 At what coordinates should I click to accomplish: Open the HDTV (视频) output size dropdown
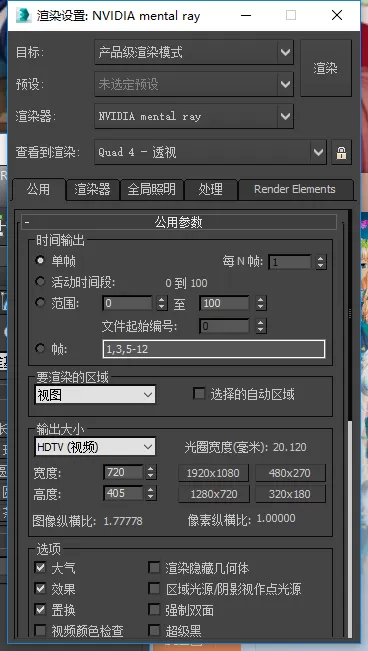click(95, 447)
